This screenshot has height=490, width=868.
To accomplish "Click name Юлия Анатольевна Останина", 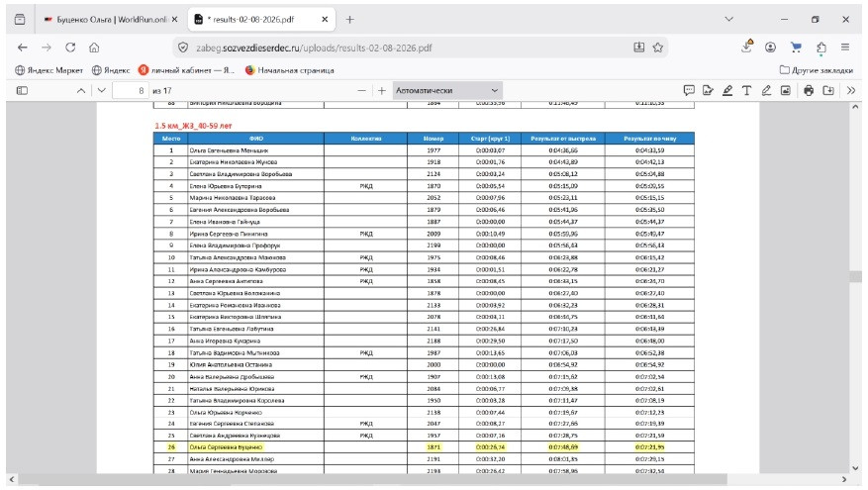I will click(x=231, y=365).
